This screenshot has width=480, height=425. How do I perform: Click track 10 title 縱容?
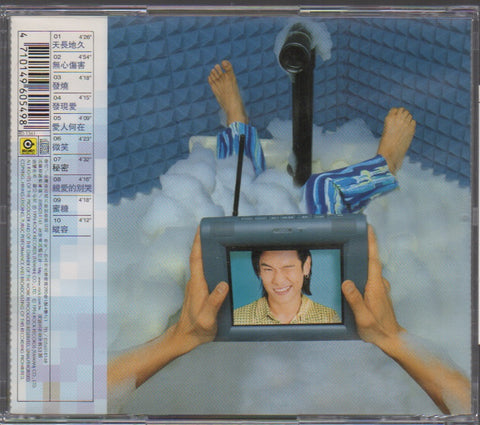pyautogui.click(x=61, y=229)
